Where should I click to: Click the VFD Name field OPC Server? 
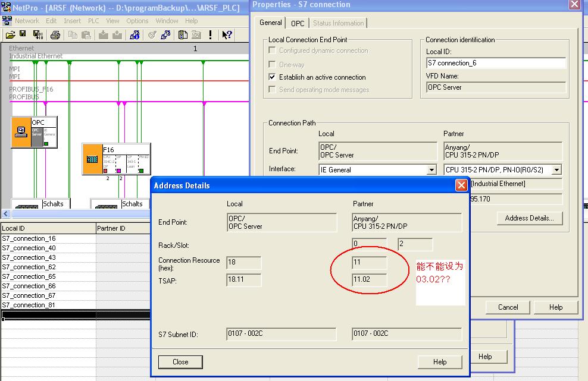[496, 87]
